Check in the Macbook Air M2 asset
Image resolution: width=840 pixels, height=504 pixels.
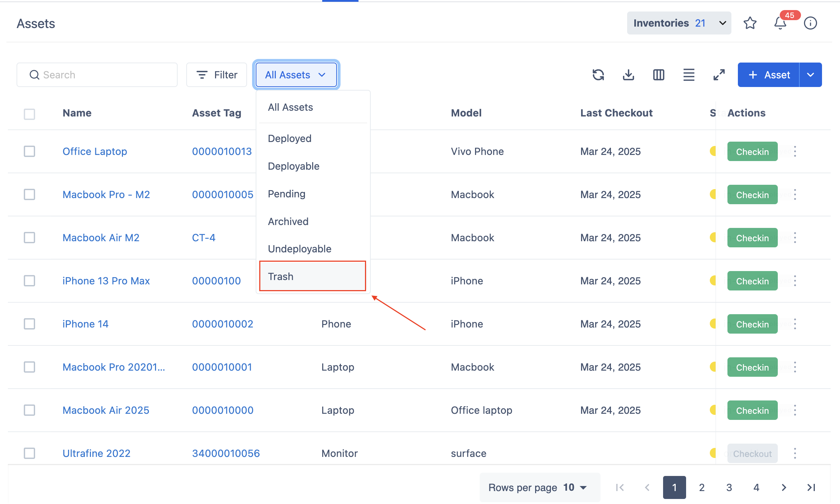(752, 238)
